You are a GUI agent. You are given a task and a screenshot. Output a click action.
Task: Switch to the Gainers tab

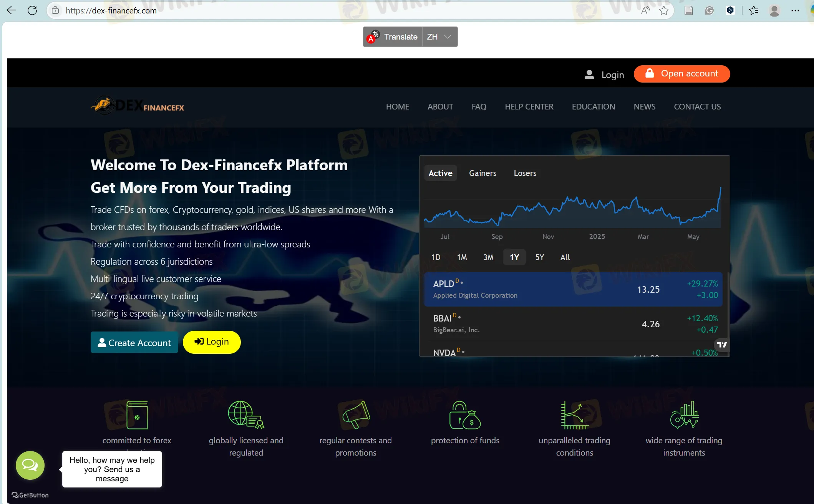point(482,173)
